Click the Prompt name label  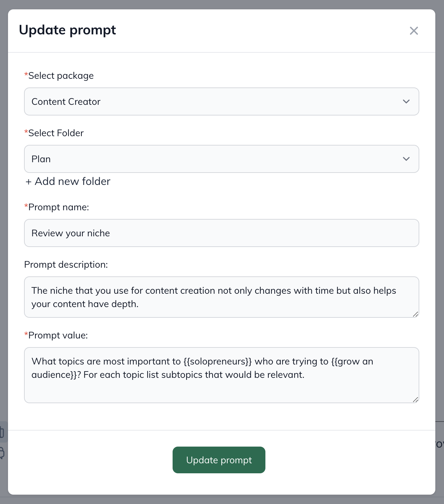(58, 207)
